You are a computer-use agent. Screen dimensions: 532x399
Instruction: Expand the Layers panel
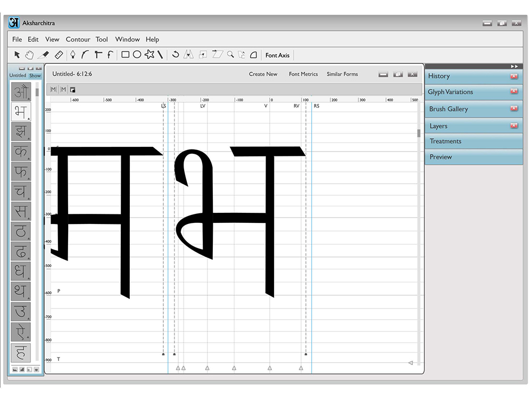click(473, 126)
